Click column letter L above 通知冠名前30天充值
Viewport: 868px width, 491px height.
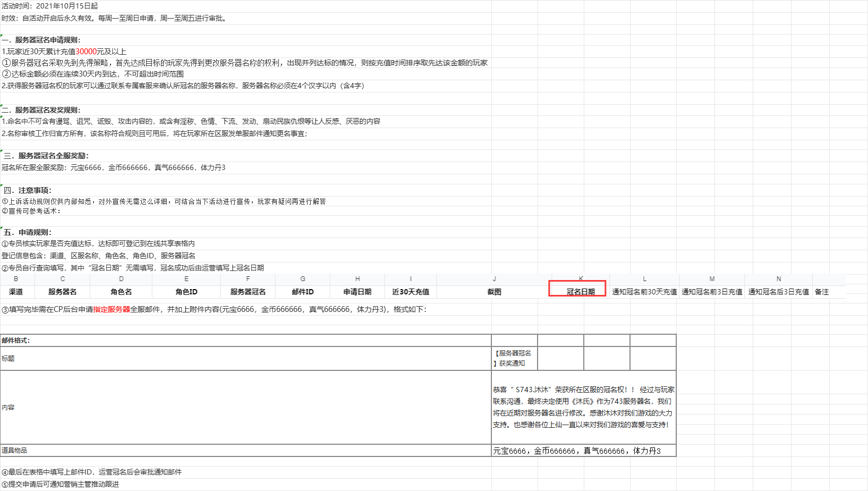[644, 279]
